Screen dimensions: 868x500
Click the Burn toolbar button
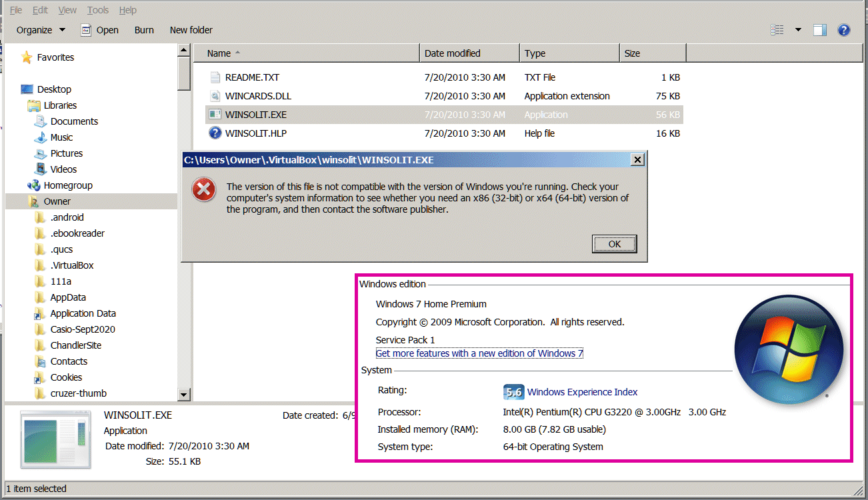pyautogui.click(x=144, y=30)
